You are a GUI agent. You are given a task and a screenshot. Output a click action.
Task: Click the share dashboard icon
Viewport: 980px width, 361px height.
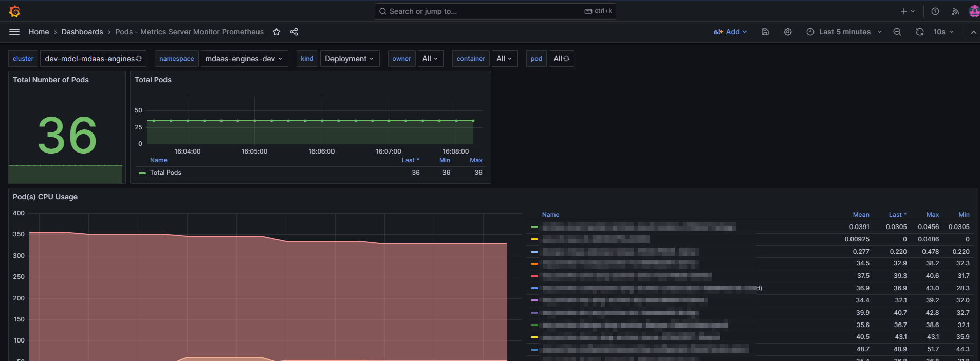tap(294, 32)
